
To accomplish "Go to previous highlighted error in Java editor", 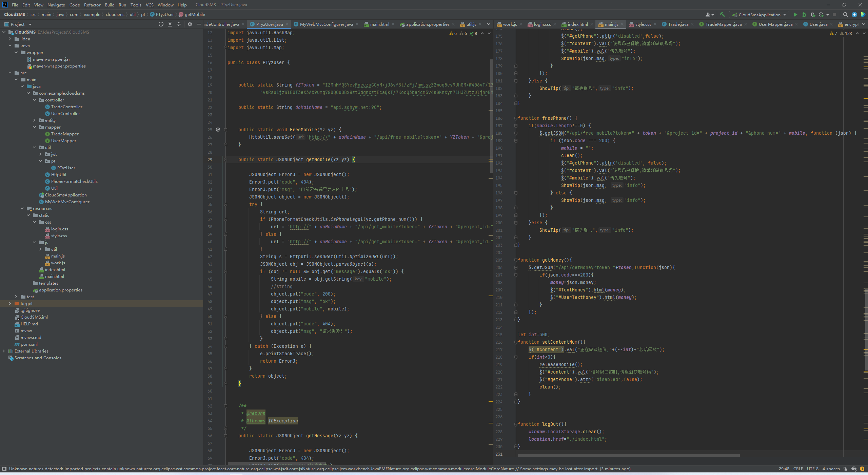I will 482,33.
